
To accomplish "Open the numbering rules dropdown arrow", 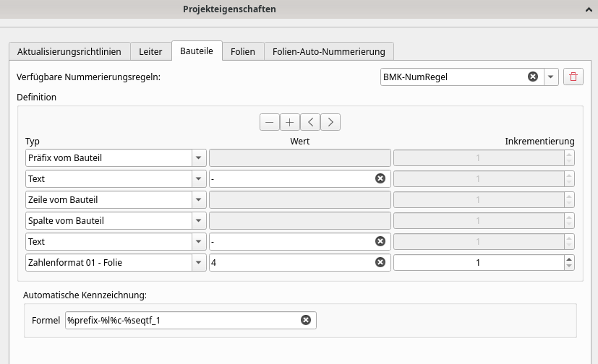I will 550,77.
